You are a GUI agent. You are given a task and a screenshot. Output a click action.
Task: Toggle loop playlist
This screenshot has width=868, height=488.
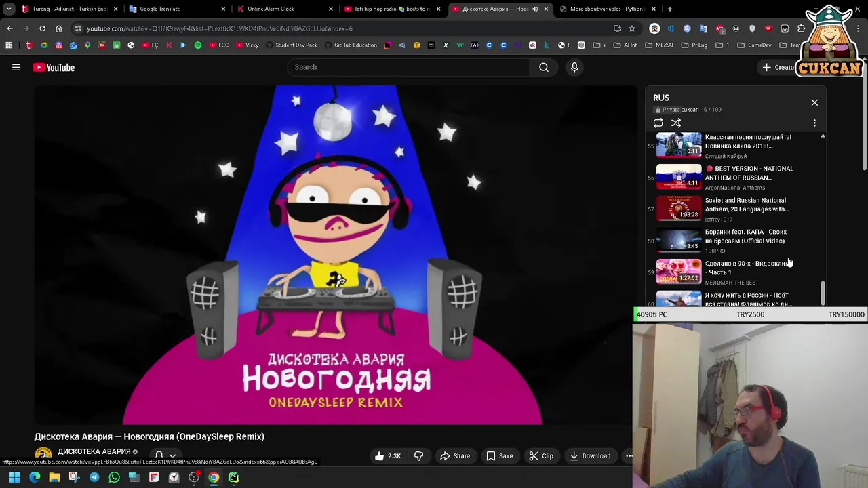tap(658, 123)
